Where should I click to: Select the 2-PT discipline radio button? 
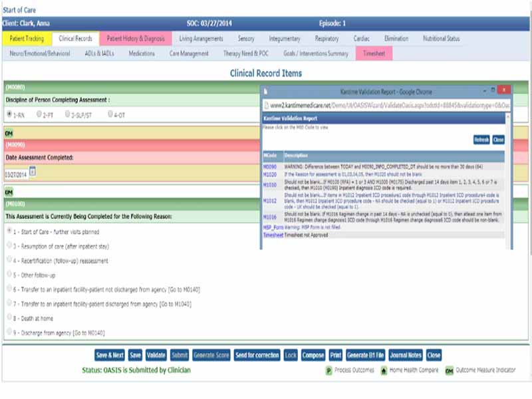[x=40, y=114]
